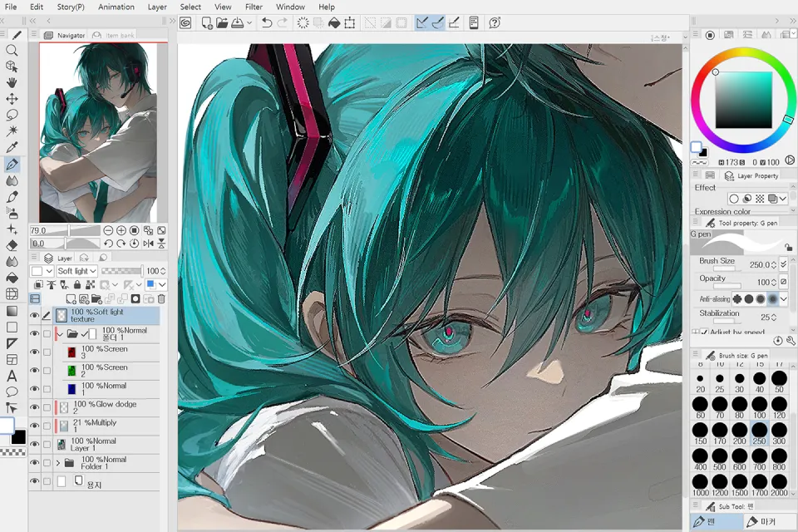The image size is (798, 532).
Task: Select the Zoom magnifier tool
Action: pyautogui.click(x=12, y=50)
